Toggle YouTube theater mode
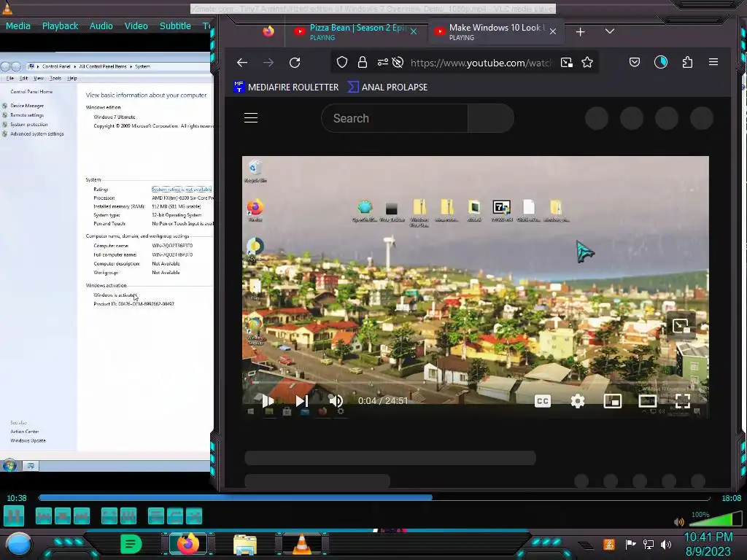Image resolution: width=747 pixels, height=560 pixels. click(648, 401)
